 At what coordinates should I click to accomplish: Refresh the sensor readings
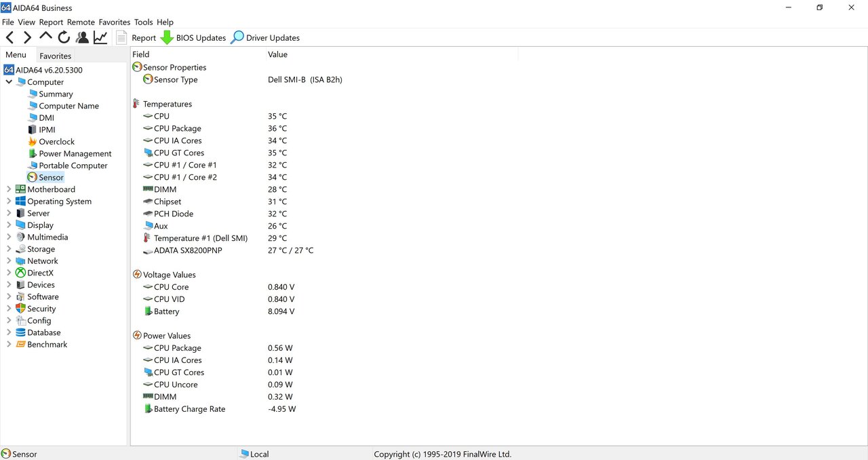pyautogui.click(x=64, y=38)
